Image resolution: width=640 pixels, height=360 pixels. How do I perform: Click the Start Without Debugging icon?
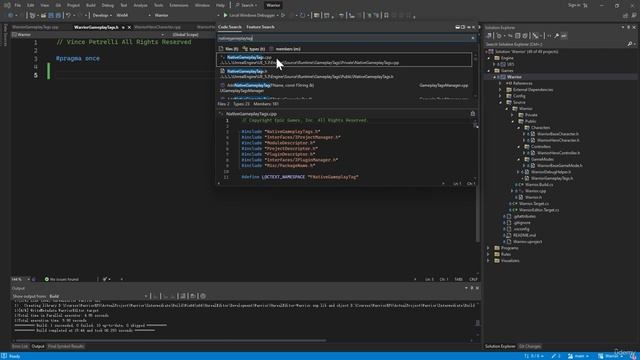click(x=283, y=15)
